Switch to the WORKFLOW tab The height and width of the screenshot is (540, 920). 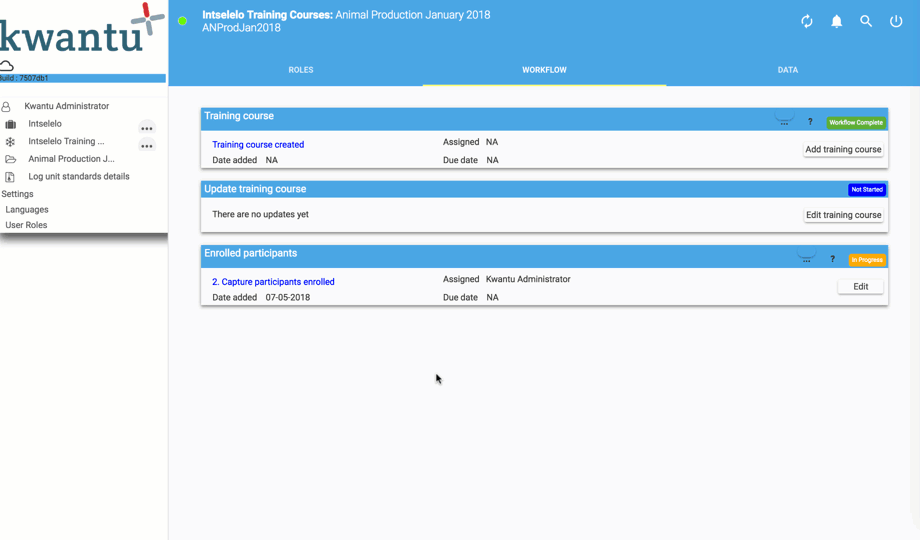(544, 70)
